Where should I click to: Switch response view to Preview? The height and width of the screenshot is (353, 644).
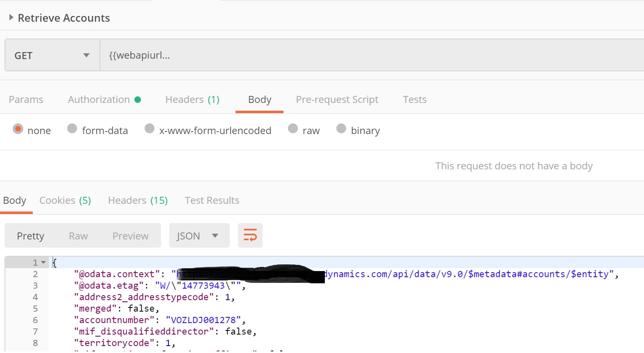(x=130, y=236)
